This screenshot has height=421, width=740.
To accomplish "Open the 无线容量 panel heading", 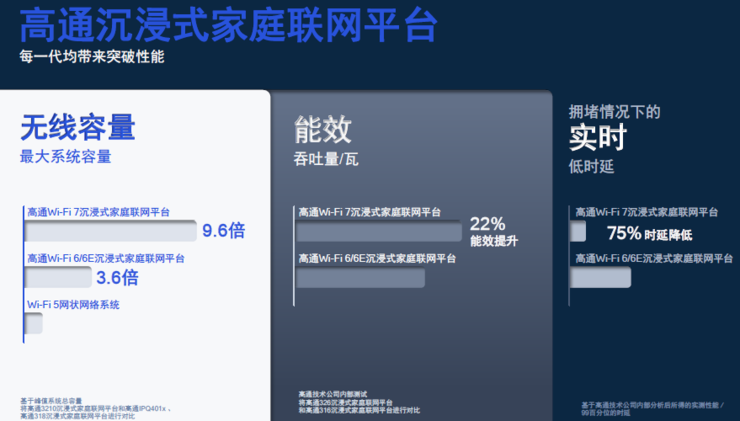I will coord(77,128).
